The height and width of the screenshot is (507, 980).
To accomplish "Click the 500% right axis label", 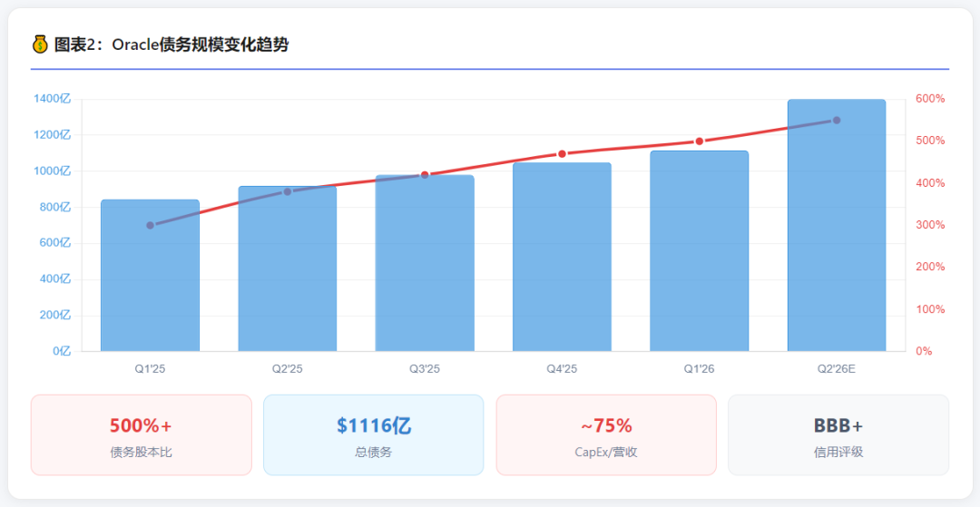I will click(930, 141).
